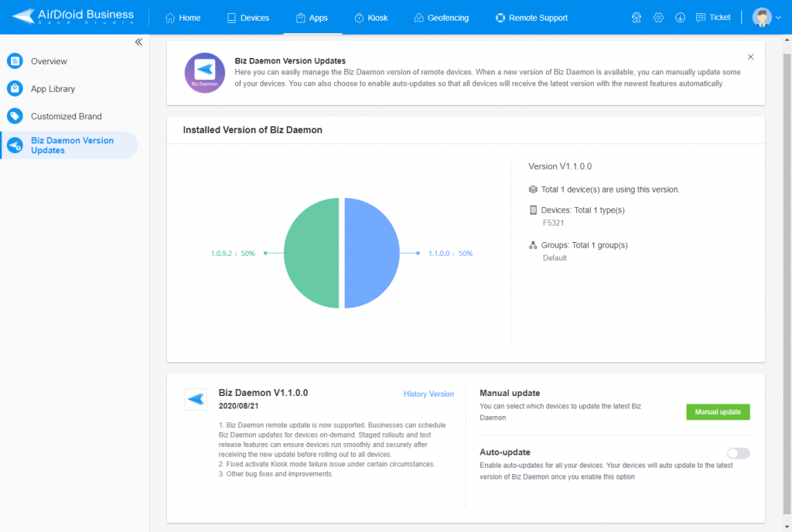Click the support agent headset icon

[636, 18]
